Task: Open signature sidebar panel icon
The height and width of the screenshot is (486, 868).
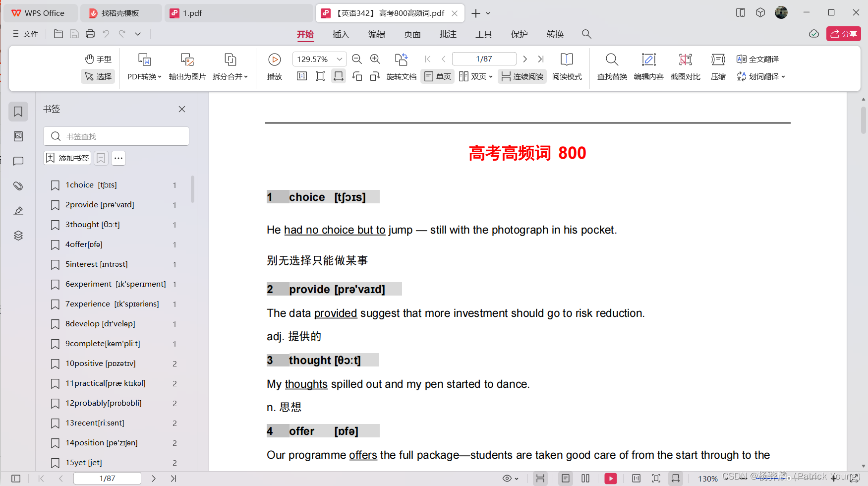Action: (18, 211)
